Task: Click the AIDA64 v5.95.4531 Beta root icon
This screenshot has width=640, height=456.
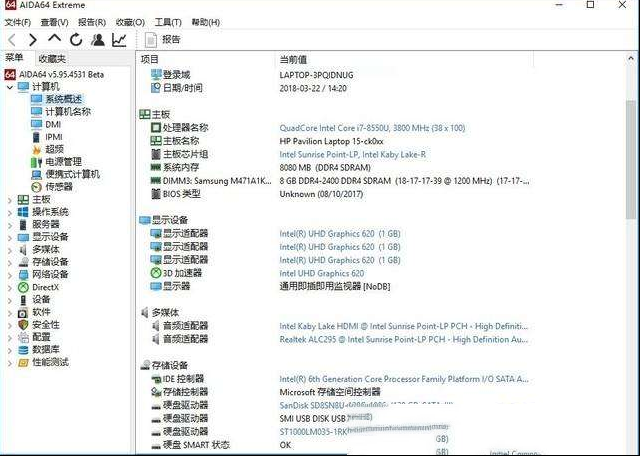Action: [10, 74]
